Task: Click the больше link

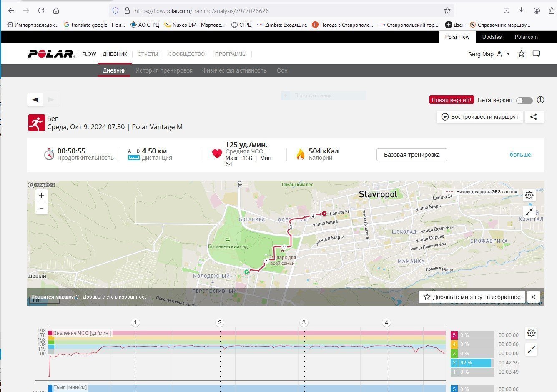Action: click(520, 155)
